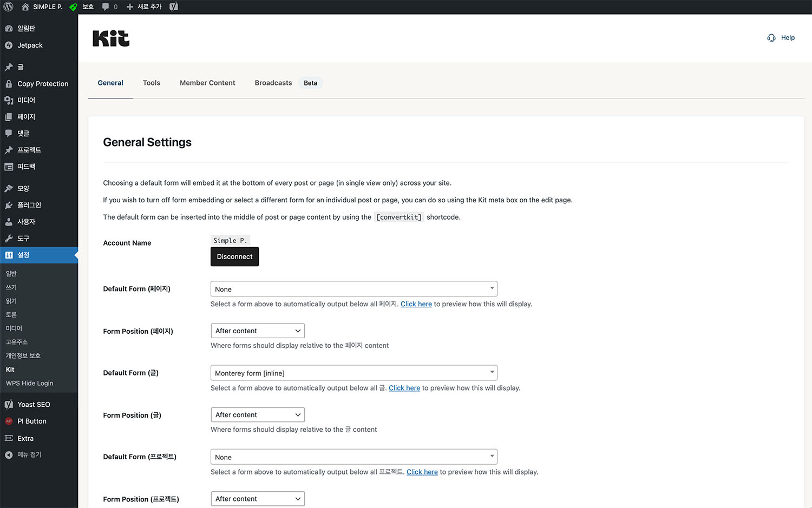Click the Simple P. account name
This screenshot has height=508, width=812.
pos(230,240)
